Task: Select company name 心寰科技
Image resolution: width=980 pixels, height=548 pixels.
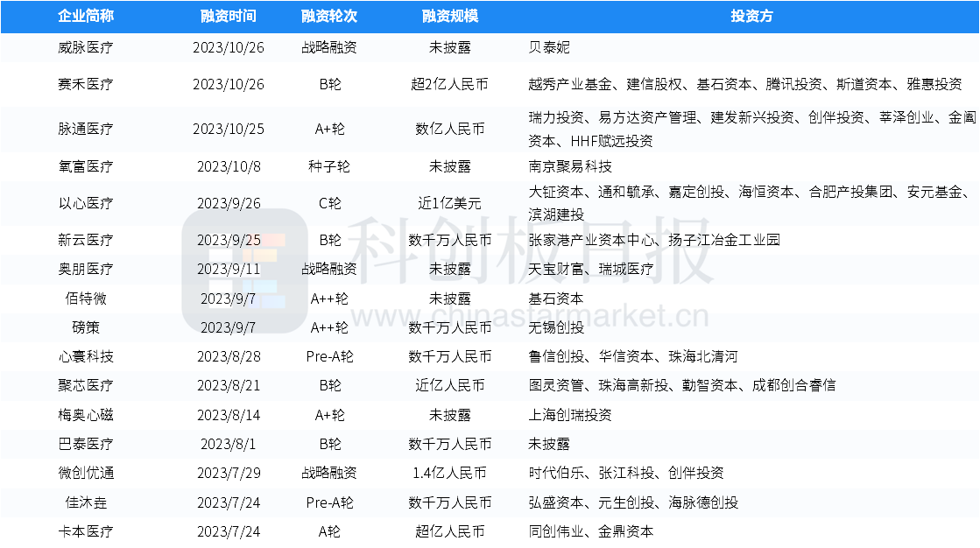Action: 86,357
